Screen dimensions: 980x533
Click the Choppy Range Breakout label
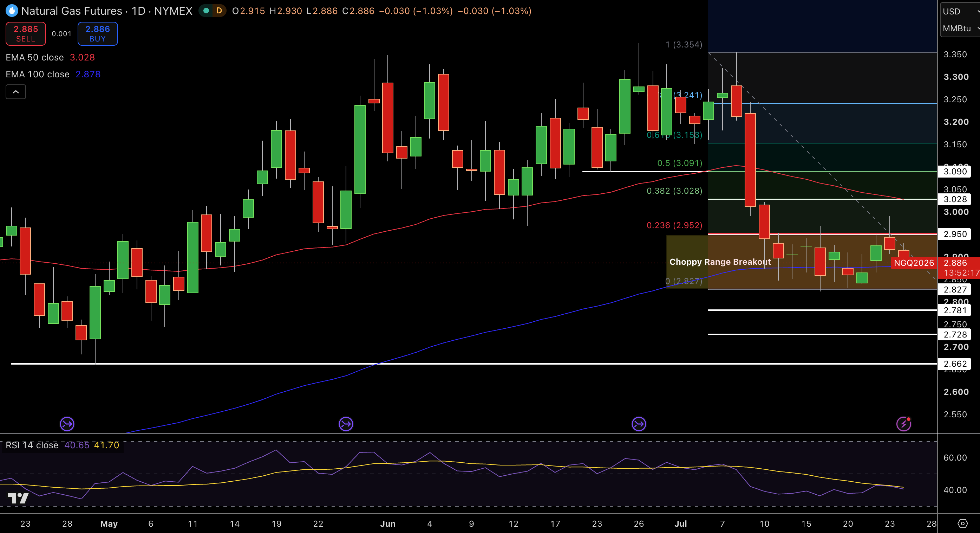pos(720,262)
